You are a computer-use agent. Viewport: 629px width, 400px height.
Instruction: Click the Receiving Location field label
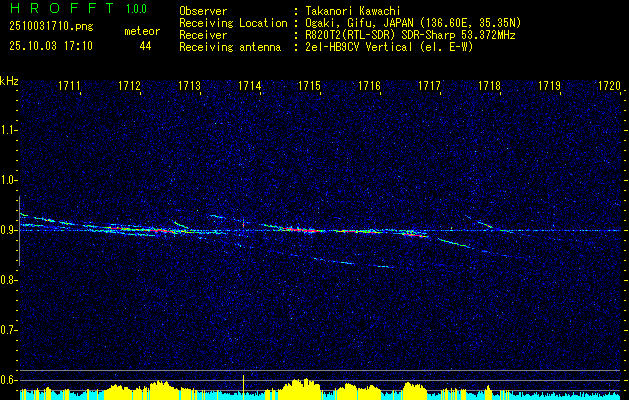(x=233, y=23)
